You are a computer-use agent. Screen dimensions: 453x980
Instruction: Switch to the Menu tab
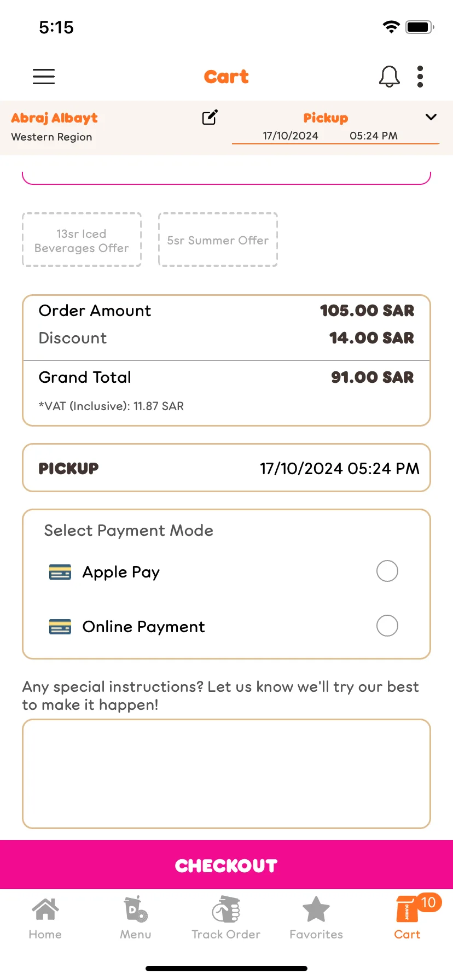pyautogui.click(x=136, y=918)
